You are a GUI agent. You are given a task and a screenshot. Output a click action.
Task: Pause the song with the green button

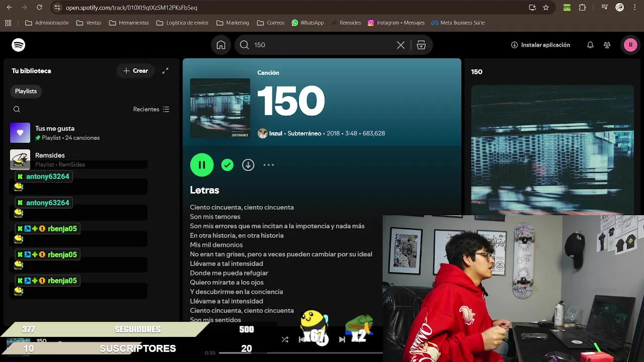pos(202,164)
